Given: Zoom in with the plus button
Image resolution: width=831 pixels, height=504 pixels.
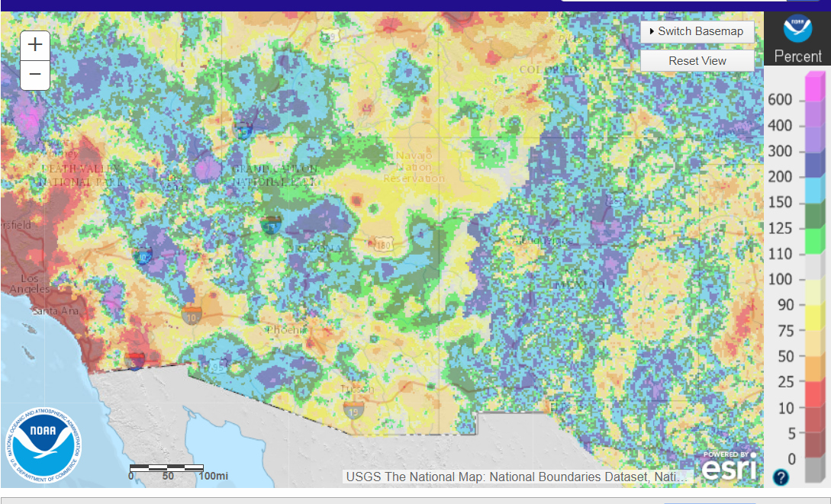Looking at the screenshot, I should click(x=35, y=45).
